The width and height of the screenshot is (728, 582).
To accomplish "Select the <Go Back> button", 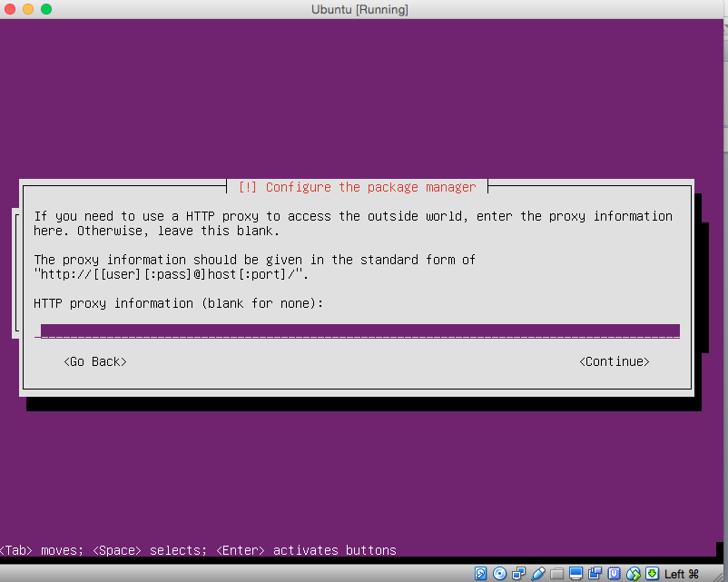I will coord(95,361).
